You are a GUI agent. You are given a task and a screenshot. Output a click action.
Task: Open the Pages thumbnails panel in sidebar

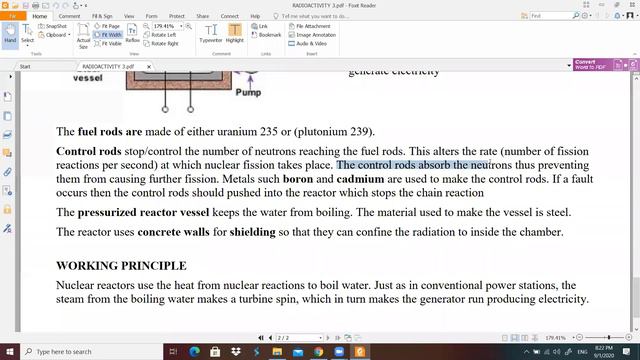[x=7, y=116]
